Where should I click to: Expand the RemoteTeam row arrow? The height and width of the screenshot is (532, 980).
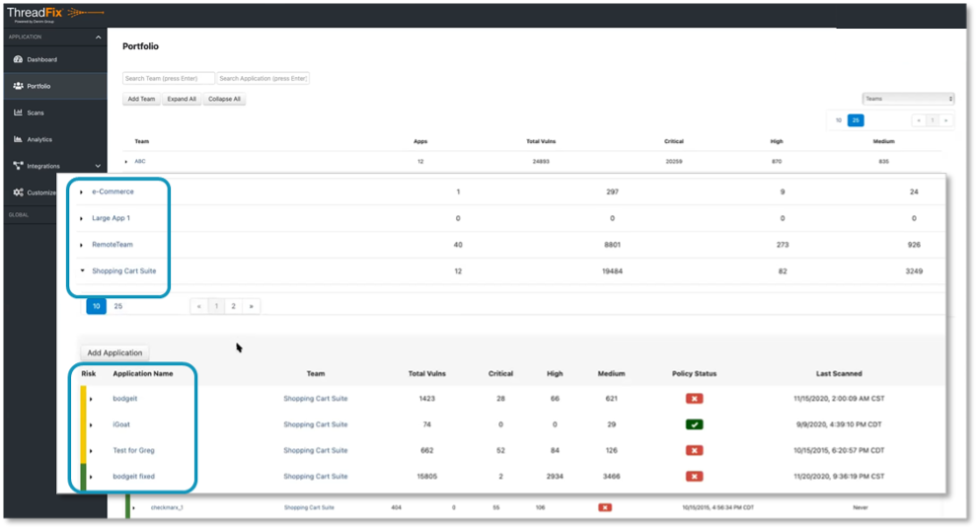click(82, 245)
